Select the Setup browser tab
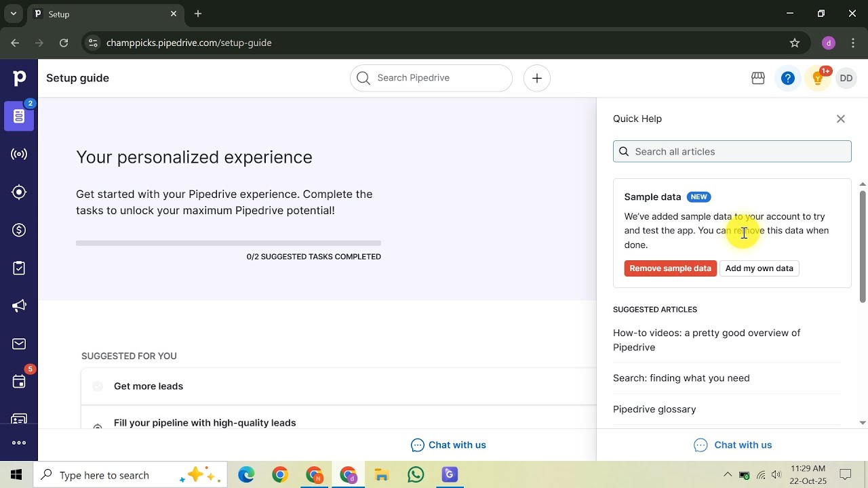Viewport: 868px width, 488px height. (106, 14)
